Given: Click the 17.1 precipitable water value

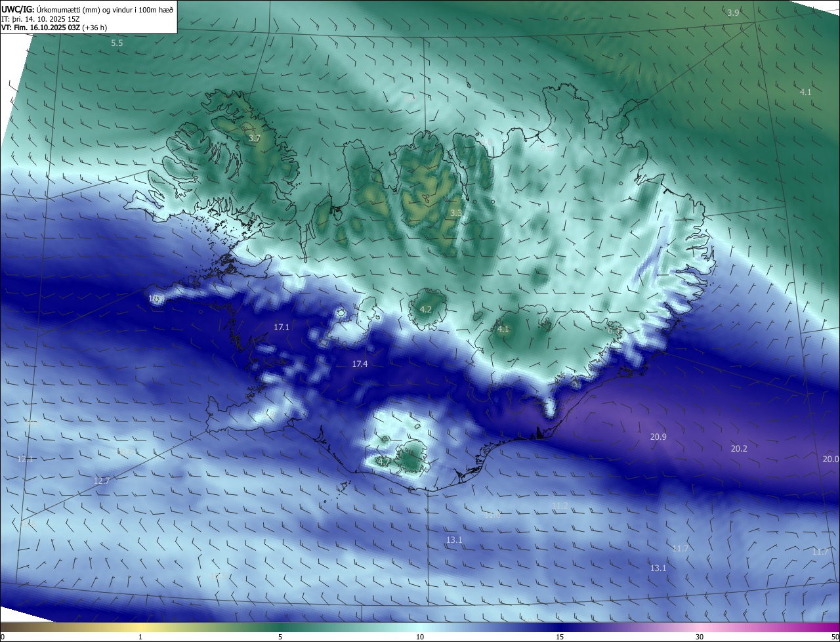Looking at the screenshot, I should (282, 326).
